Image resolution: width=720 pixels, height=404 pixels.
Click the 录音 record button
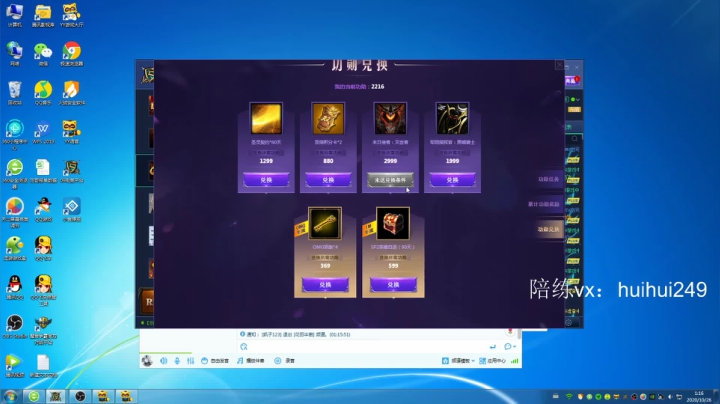point(285,361)
